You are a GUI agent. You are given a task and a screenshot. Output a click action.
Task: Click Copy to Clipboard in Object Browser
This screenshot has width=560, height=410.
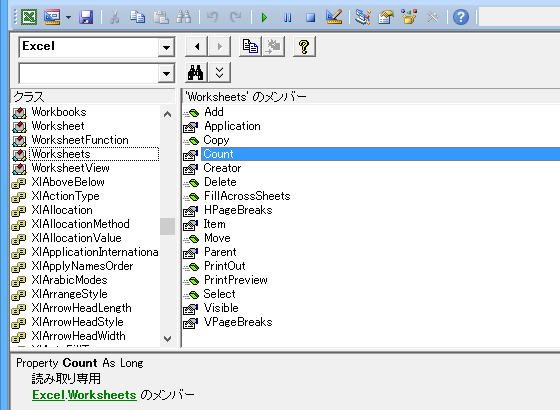(250, 46)
